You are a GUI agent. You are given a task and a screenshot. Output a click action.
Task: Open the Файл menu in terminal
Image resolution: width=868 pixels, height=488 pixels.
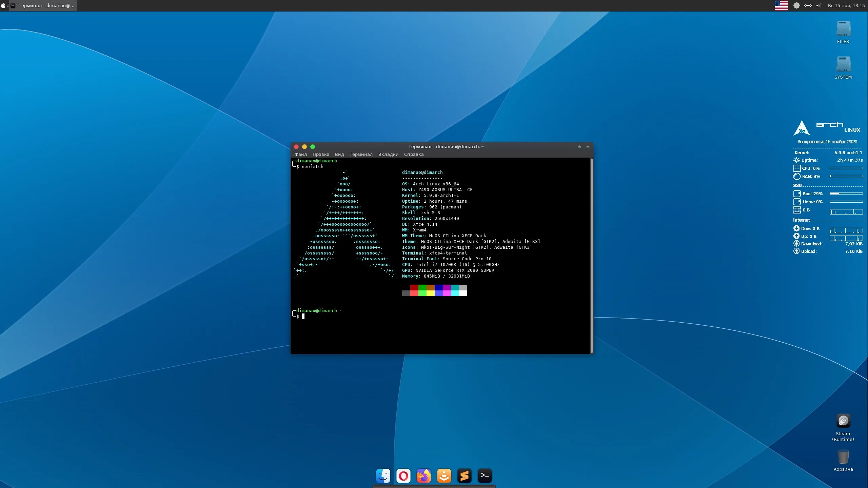coord(301,154)
